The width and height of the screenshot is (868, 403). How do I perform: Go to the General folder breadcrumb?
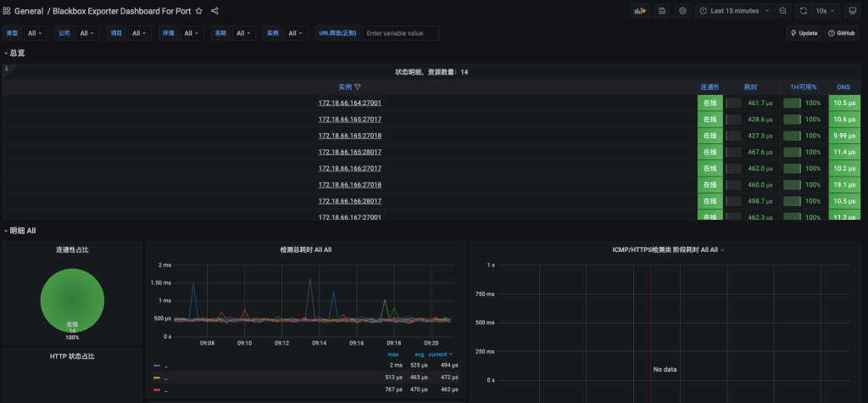click(29, 11)
